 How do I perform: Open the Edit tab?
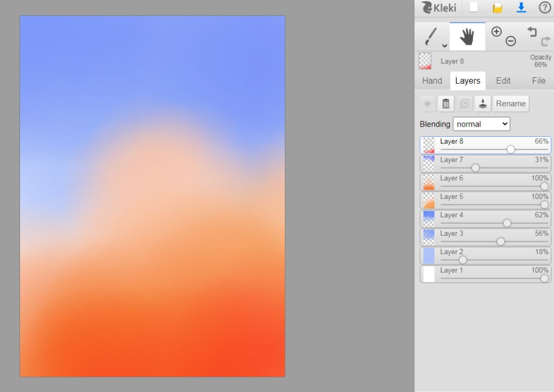pos(503,81)
